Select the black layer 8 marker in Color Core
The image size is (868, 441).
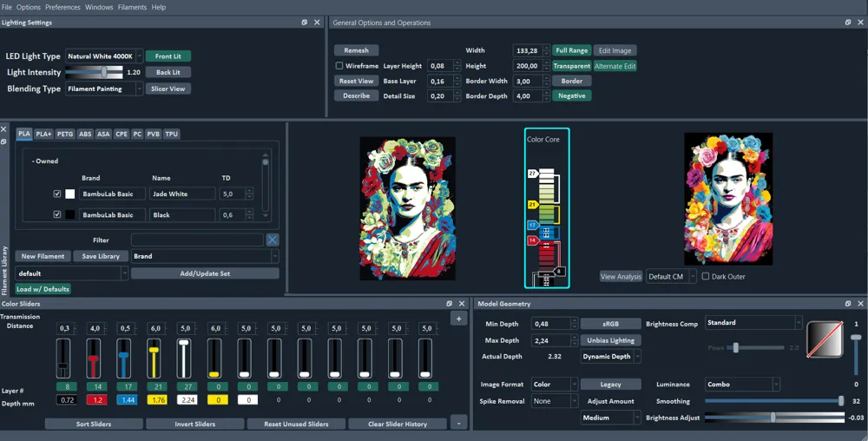[559, 272]
